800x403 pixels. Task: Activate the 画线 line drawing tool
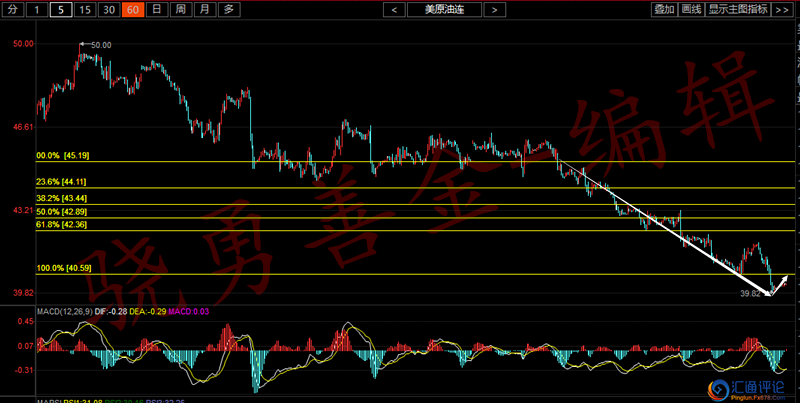[691, 9]
